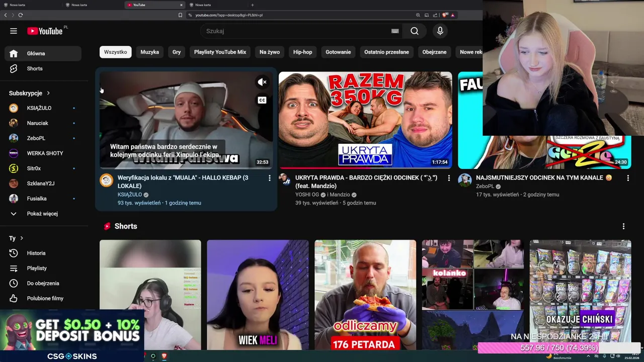
Task: Open Sitr0x subscription in sidebar
Action: pos(43,168)
